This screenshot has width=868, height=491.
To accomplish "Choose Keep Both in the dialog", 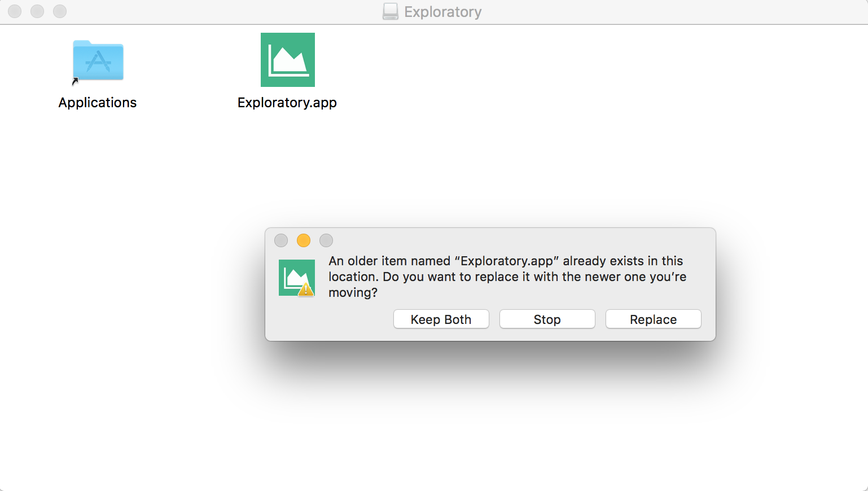I will 441,319.
